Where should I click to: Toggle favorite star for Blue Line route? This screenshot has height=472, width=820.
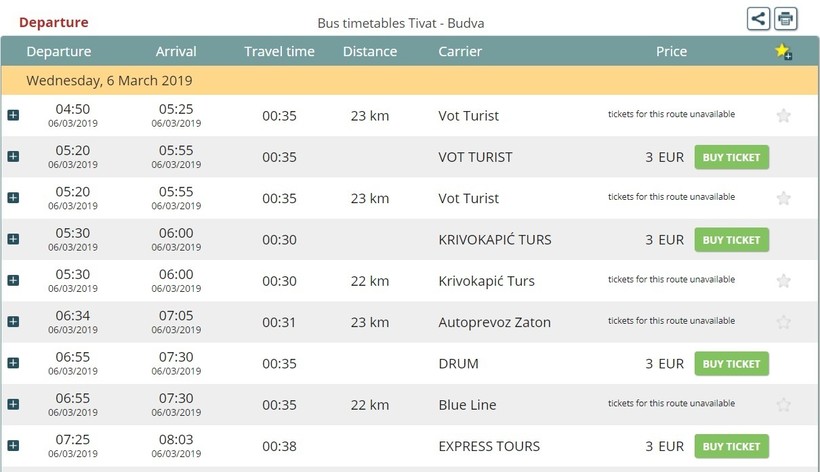[x=783, y=405]
